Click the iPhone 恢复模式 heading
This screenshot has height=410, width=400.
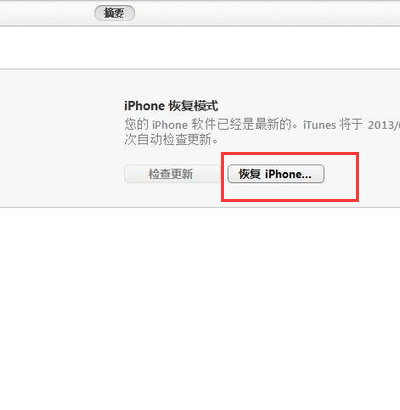[x=171, y=106]
